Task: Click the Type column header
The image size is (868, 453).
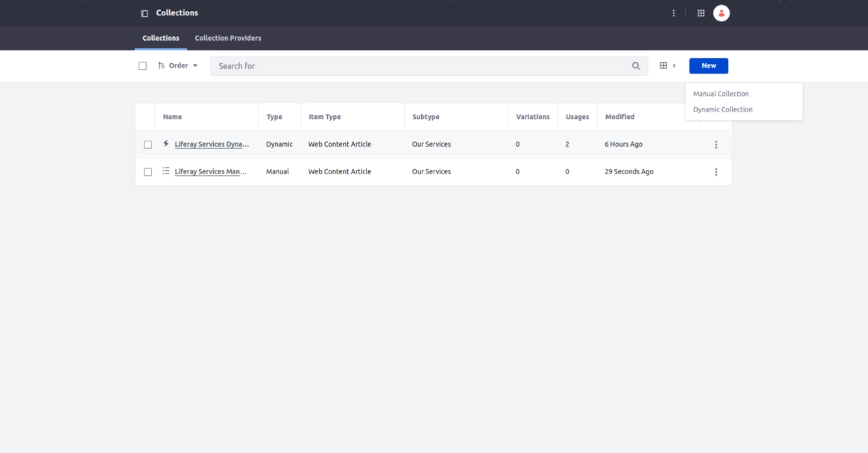Action: click(x=274, y=117)
